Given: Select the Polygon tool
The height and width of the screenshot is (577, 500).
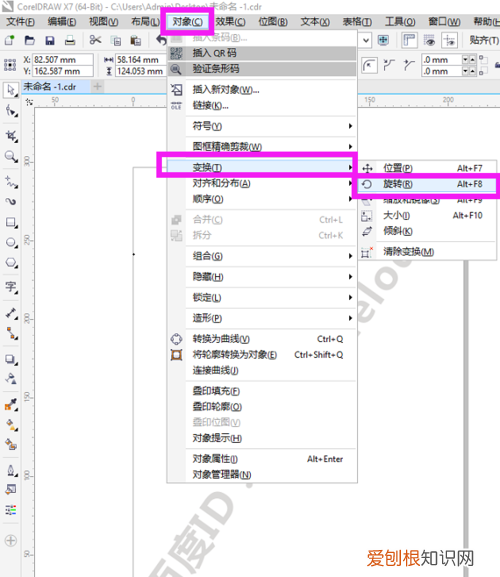Looking at the screenshot, I should [11, 263].
